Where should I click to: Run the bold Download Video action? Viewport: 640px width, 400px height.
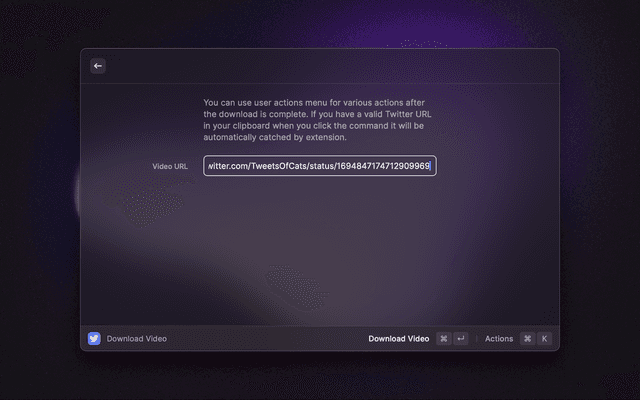click(398, 339)
